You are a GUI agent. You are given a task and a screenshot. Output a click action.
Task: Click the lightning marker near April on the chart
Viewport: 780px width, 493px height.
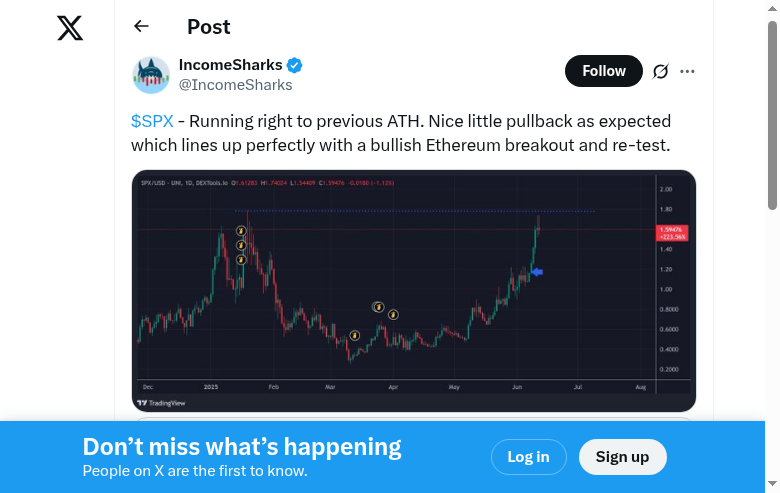click(x=394, y=314)
